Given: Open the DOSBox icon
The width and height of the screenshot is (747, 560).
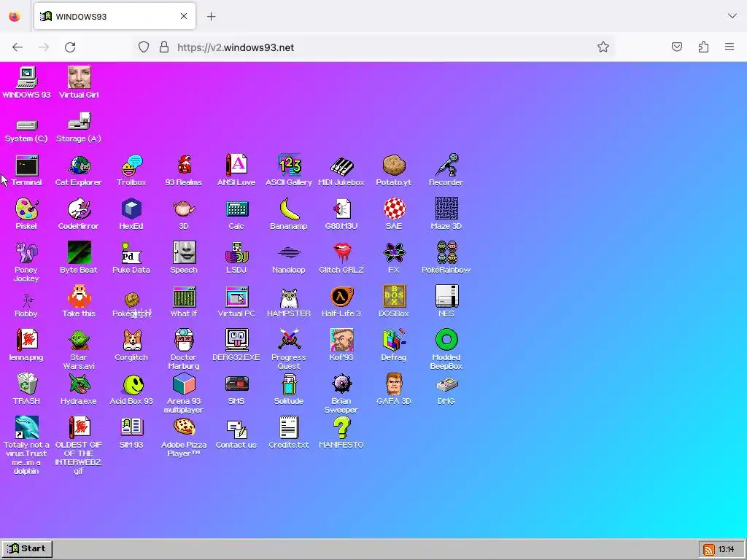Looking at the screenshot, I should point(394,297).
